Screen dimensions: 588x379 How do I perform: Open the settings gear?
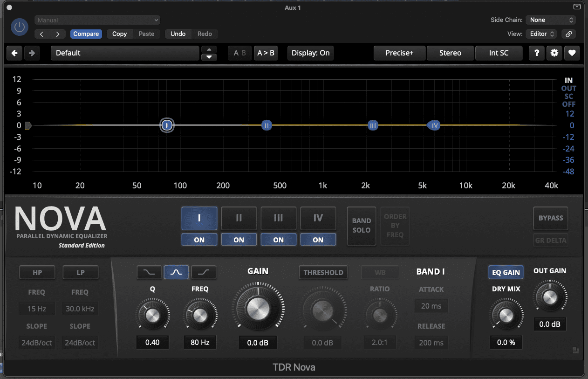coord(554,53)
